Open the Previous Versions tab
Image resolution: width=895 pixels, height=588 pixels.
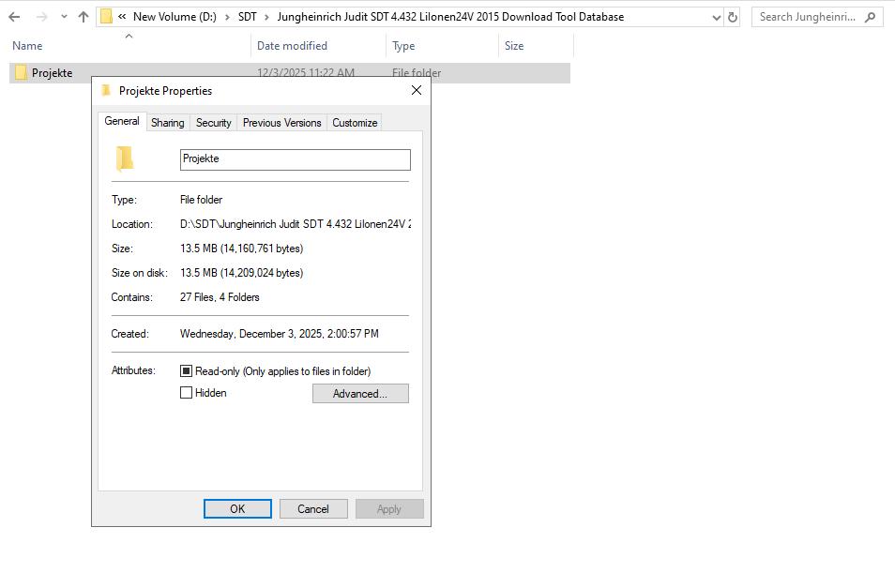(x=282, y=123)
